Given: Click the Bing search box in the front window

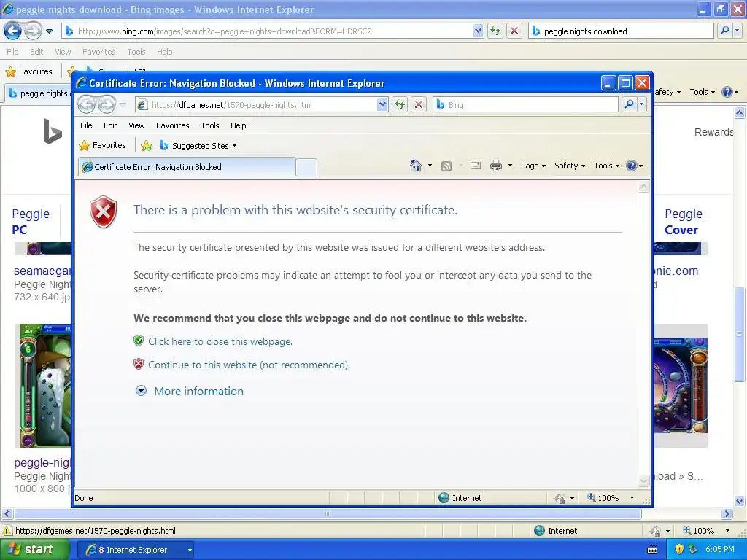Looking at the screenshot, I should [x=525, y=105].
